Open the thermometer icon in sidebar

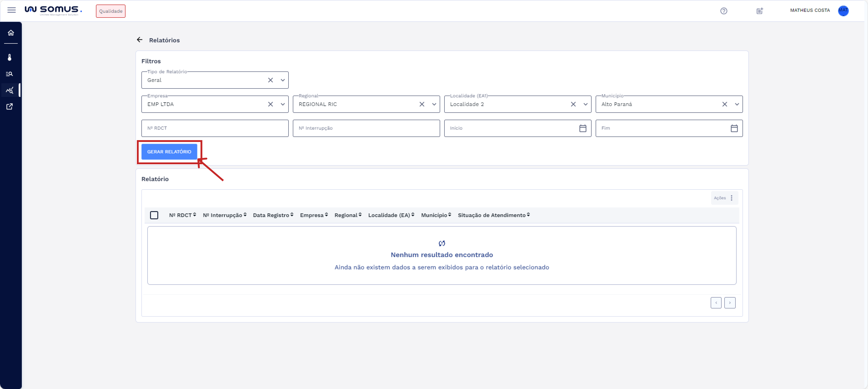pyautogui.click(x=10, y=57)
